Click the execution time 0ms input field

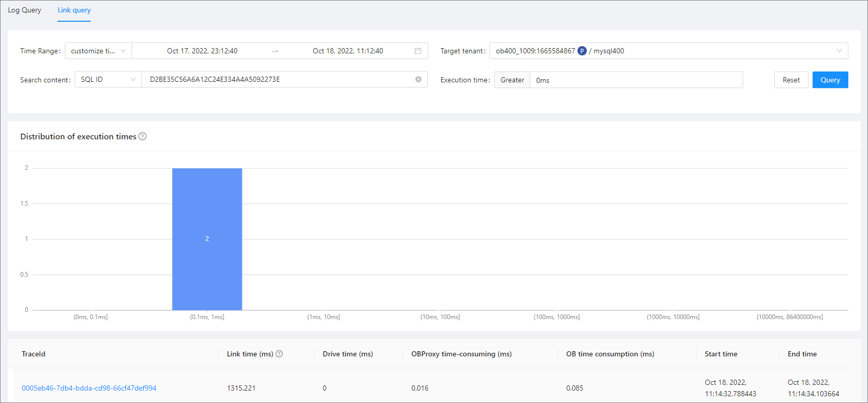click(x=635, y=80)
